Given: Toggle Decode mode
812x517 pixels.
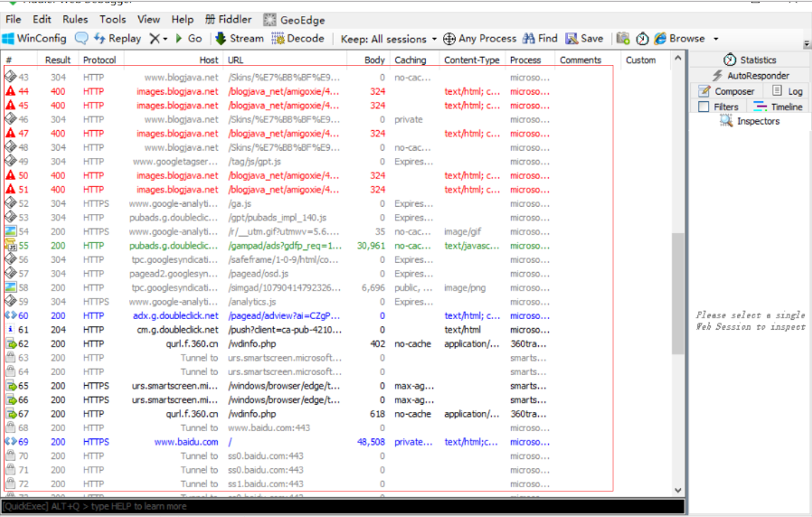Looking at the screenshot, I should pyautogui.click(x=297, y=38).
